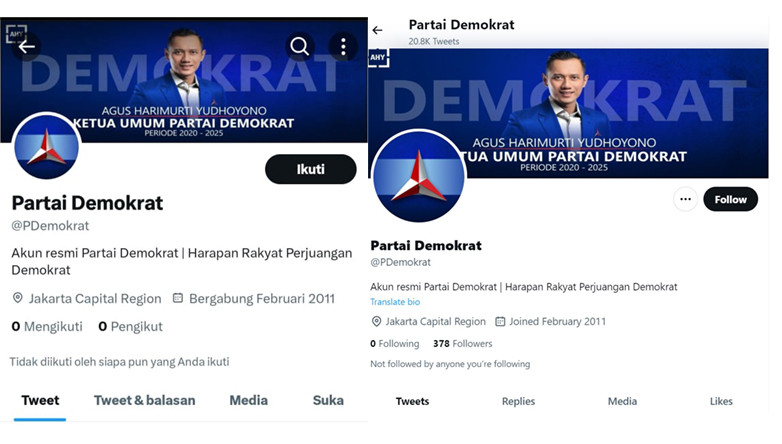Viewport: 782px width, 444px height.
Task: Open the 0 Pengikut list
Action: tap(131, 327)
